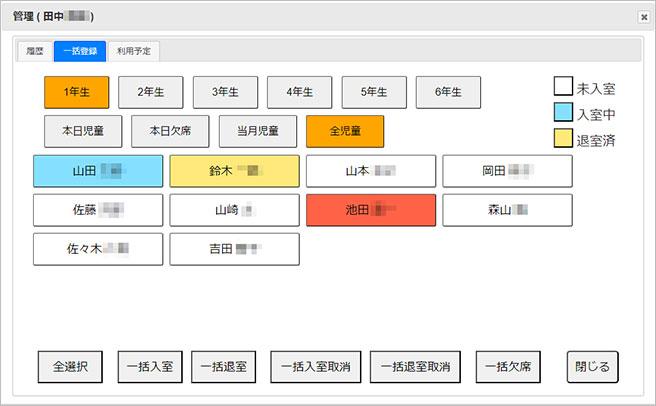Image resolution: width=656 pixels, height=406 pixels.
Task: Show 本日欠席 children
Action: pyautogui.click(x=169, y=131)
